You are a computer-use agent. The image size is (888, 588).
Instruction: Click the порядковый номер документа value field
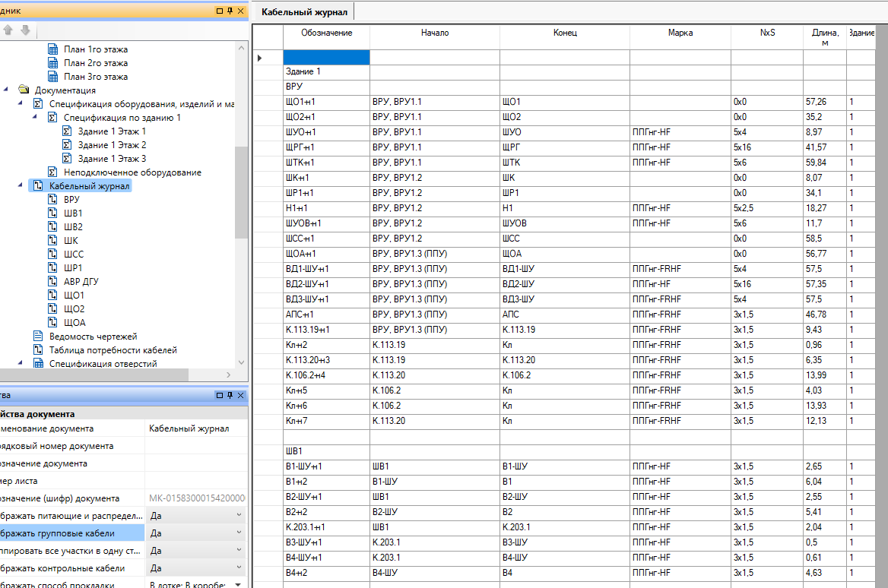(195, 447)
